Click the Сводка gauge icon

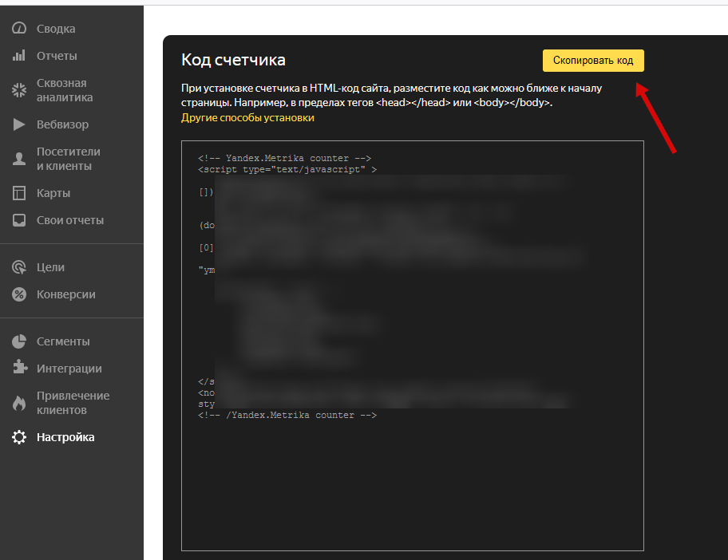pyautogui.click(x=19, y=29)
